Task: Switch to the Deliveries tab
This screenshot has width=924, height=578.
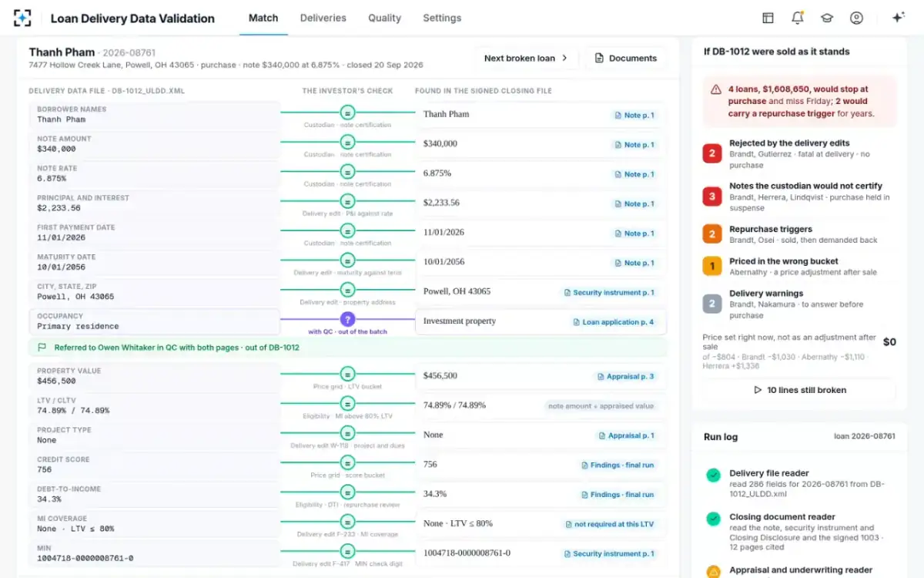Action: coord(323,18)
